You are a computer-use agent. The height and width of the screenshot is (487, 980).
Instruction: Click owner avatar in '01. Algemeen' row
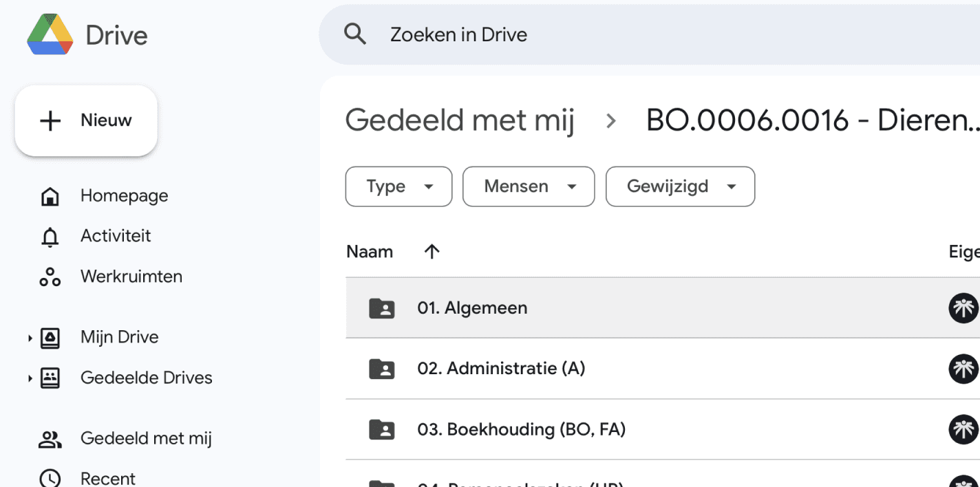tap(963, 308)
